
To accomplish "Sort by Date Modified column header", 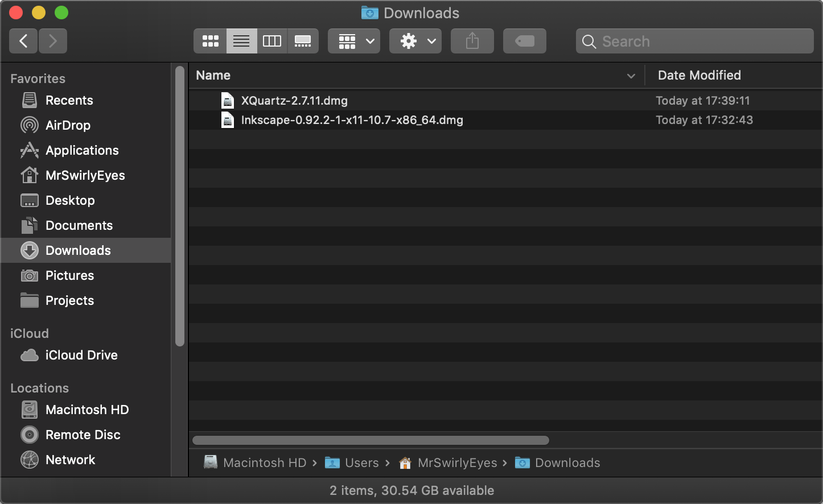I will point(699,75).
